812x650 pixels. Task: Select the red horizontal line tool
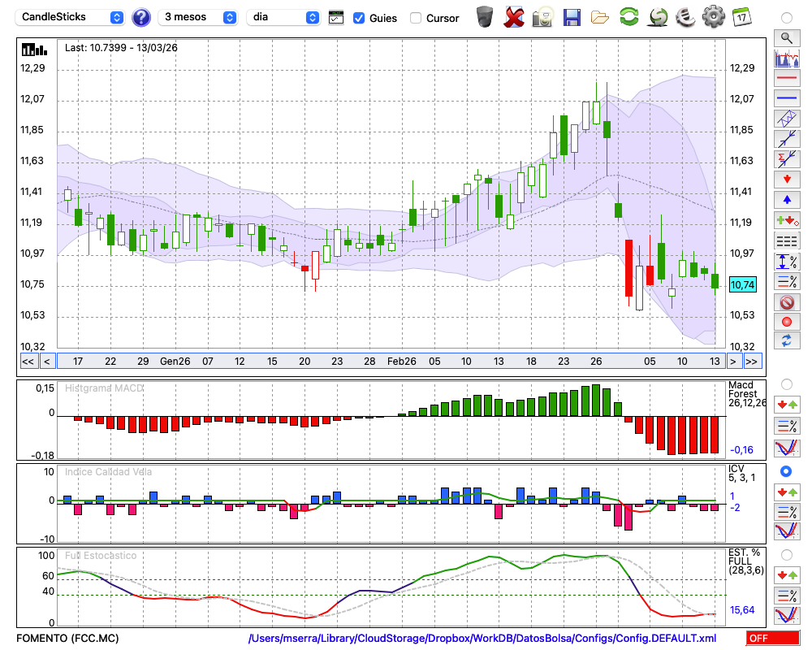[786, 79]
